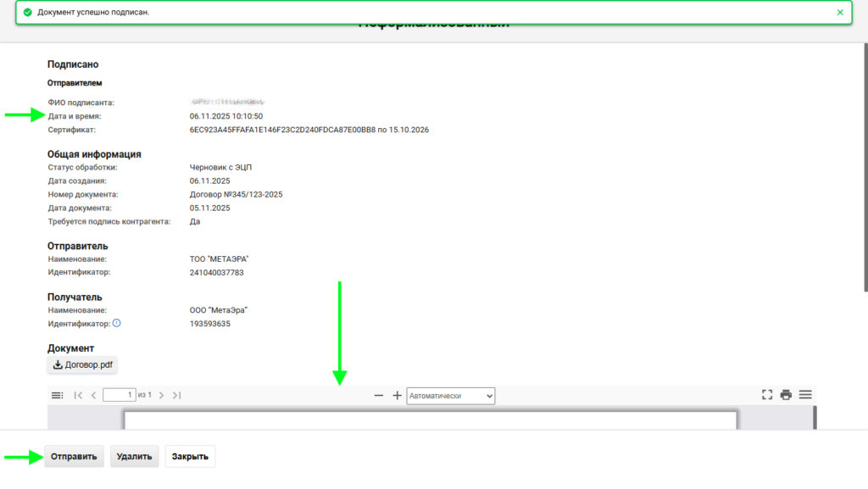This screenshot has height=489, width=868.
Task: Print the document using printer icon
Action: tap(786, 395)
